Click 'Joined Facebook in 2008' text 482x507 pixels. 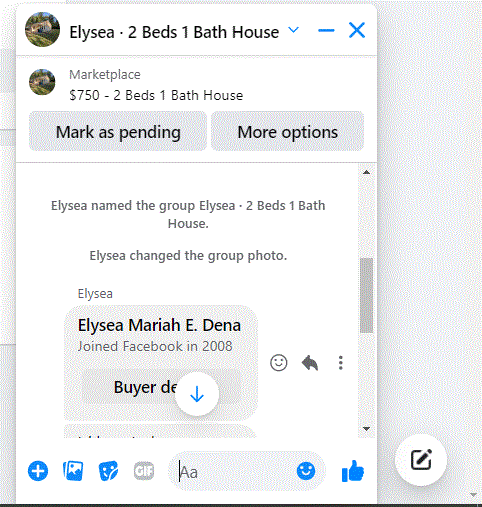[x=155, y=346]
